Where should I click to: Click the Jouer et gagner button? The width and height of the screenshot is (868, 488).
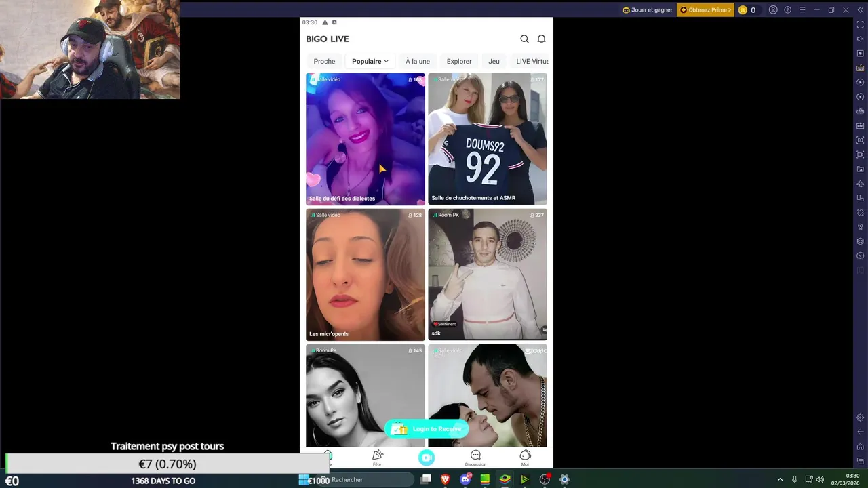point(648,10)
